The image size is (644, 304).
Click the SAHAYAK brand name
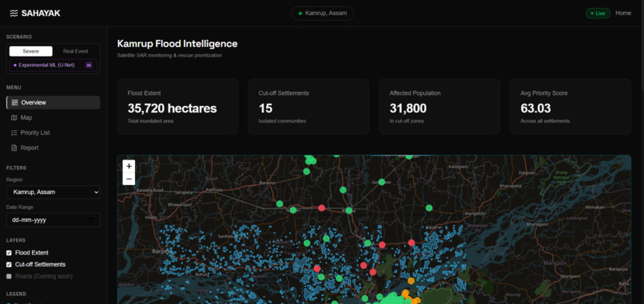(x=41, y=14)
